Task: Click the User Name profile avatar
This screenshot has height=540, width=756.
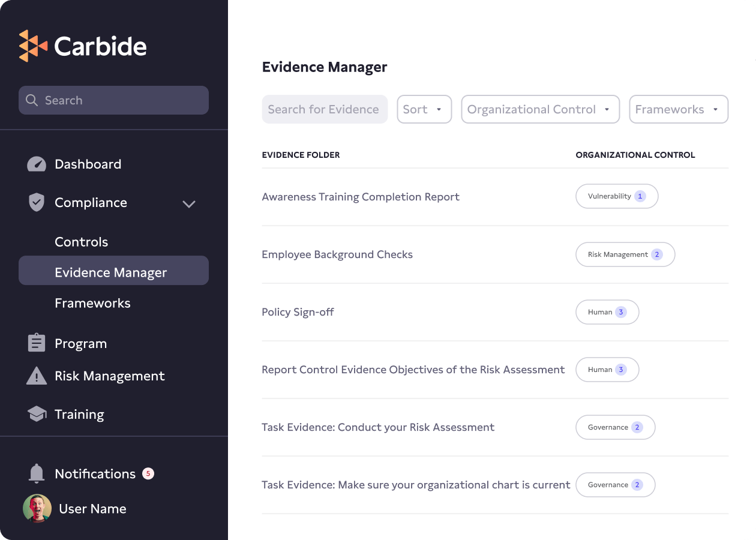Action: (x=37, y=508)
